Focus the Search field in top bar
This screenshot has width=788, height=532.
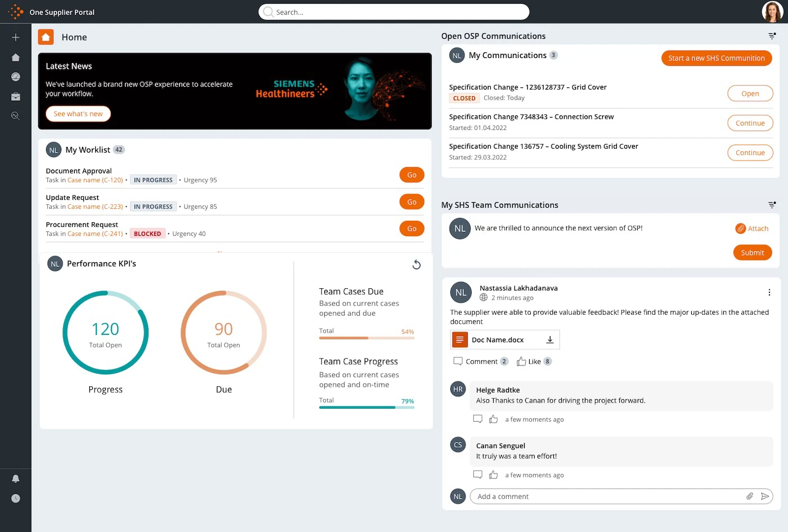(x=394, y=12)
